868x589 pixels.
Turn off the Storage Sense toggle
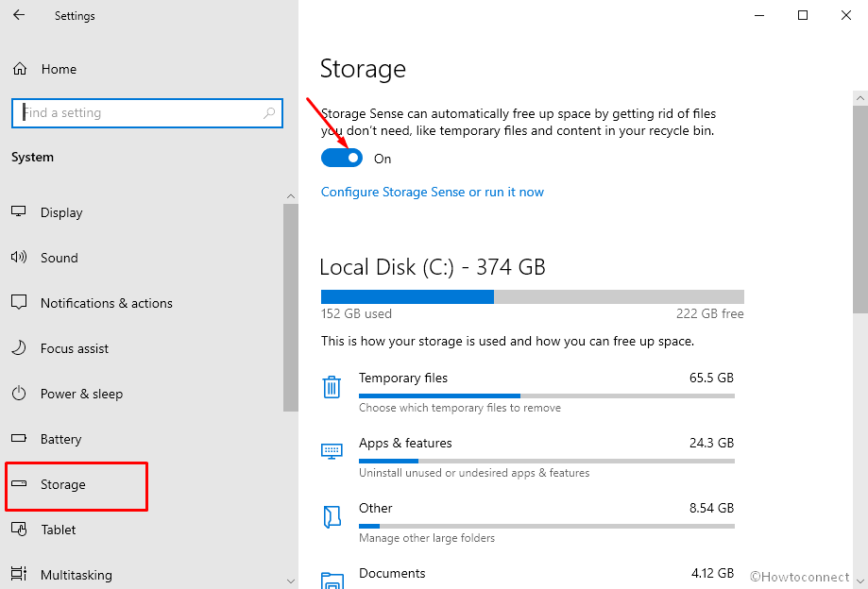tap(342, 159)
